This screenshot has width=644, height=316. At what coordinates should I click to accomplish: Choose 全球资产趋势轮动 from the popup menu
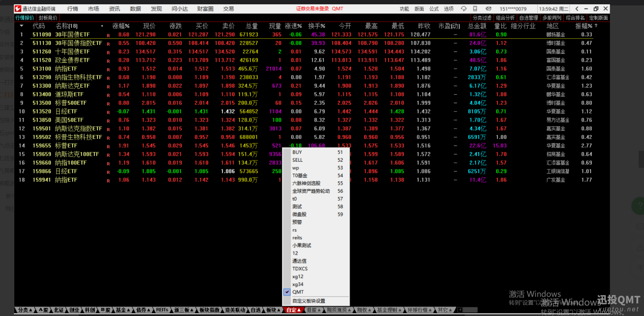click(316, 191)
